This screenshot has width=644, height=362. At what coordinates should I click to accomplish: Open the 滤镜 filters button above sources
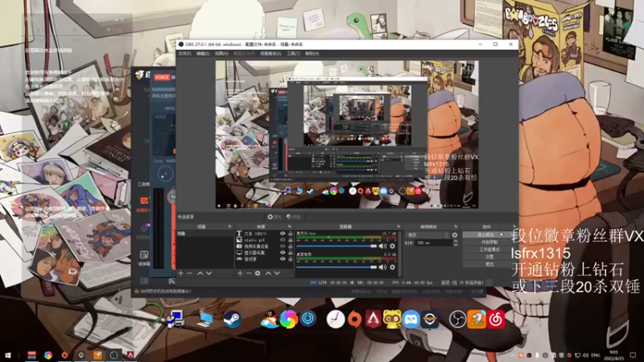pos(294,216)
